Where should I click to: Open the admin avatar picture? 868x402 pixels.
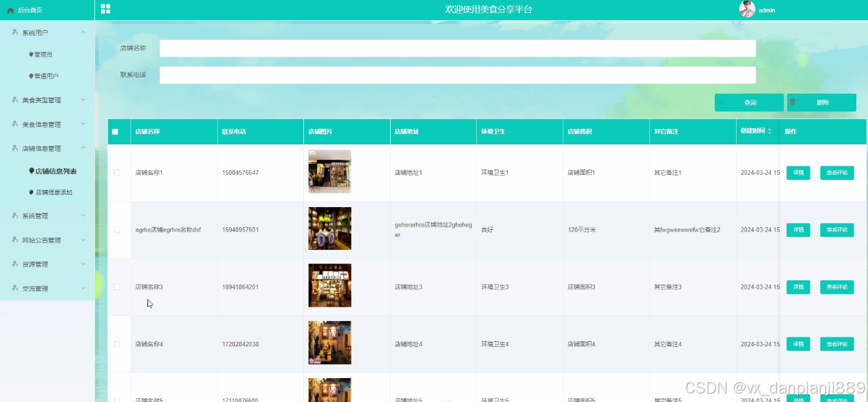tap(747, 9)
